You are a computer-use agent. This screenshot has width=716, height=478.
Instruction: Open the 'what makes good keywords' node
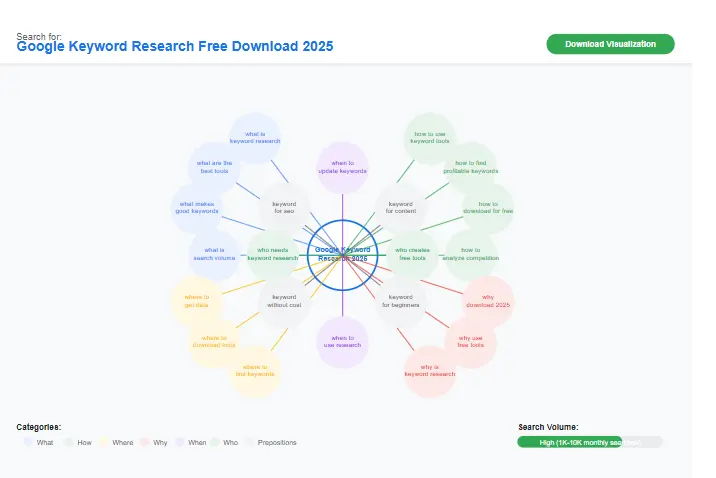point(197,208)
